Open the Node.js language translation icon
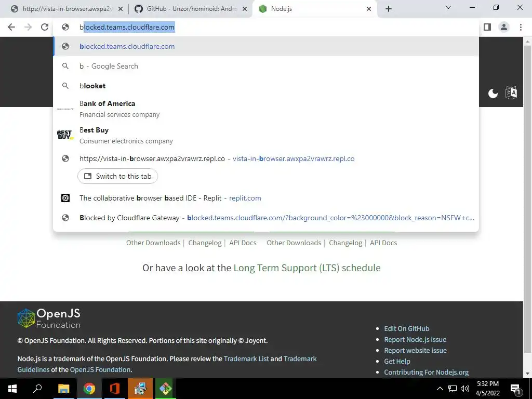The image size is (532, 399). tap(511, 92)
